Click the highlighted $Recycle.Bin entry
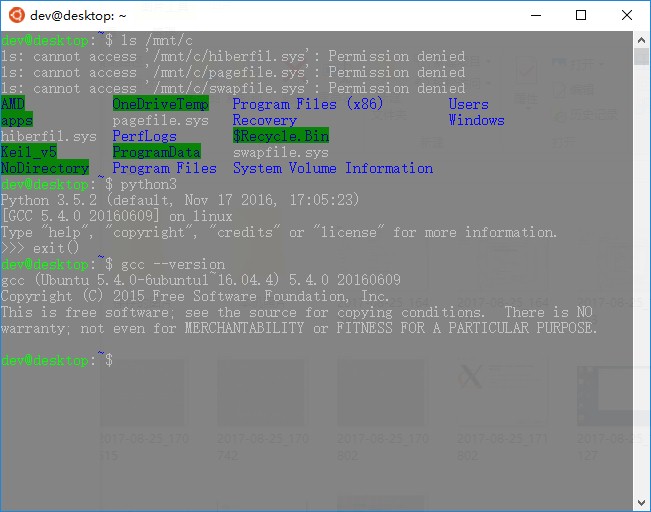Screen dimensions: 651x512 tap(280, 136)
